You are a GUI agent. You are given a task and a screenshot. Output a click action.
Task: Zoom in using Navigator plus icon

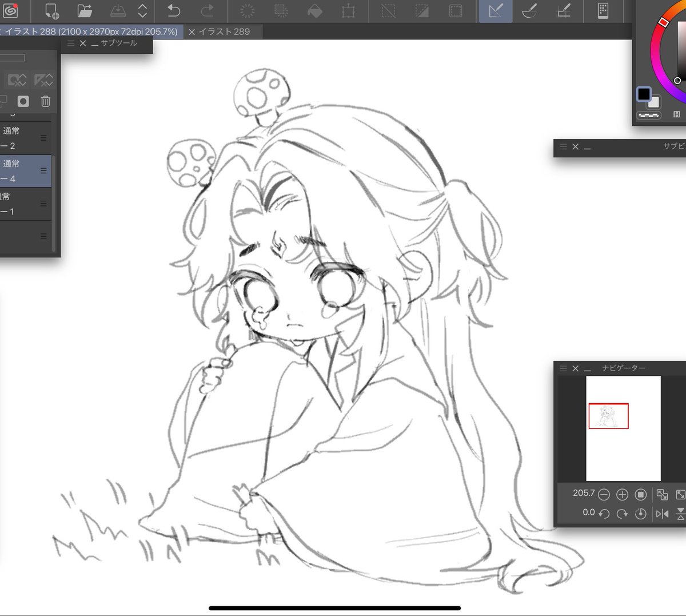(x=623, y=494)
